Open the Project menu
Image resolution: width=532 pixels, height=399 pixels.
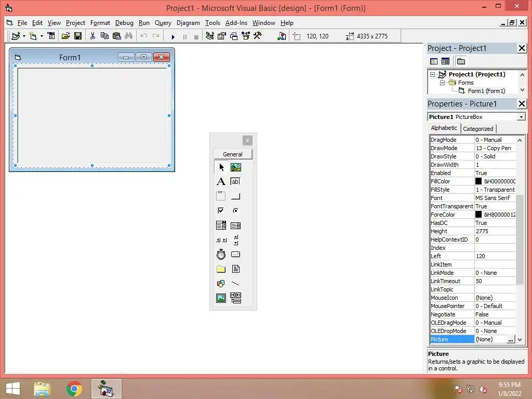click(75, 23)
